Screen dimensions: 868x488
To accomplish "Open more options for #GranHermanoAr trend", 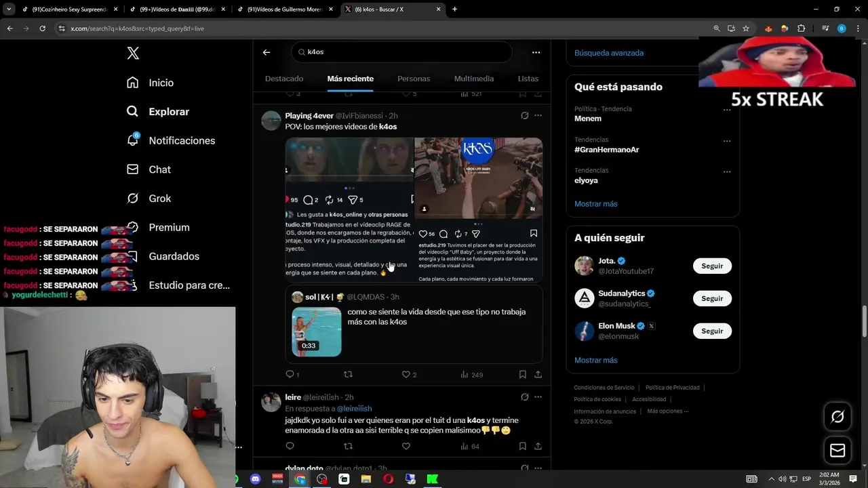I will (x=727, y=141).
